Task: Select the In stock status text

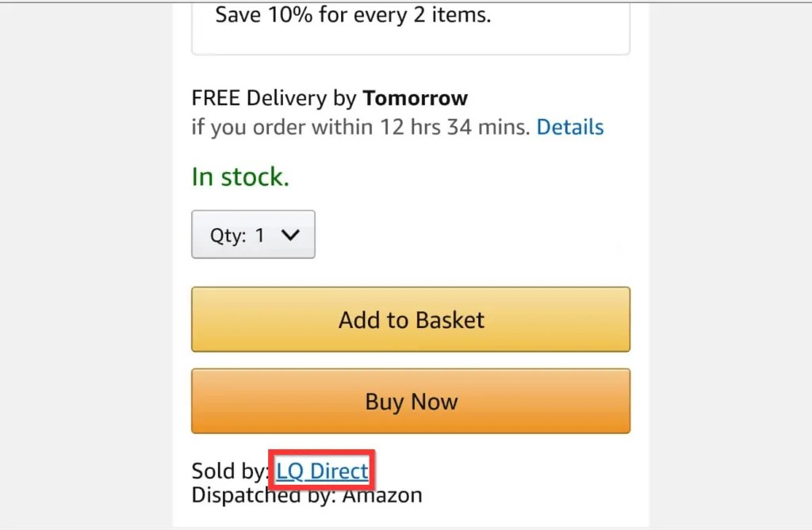Action: click(x=240, y=176)
